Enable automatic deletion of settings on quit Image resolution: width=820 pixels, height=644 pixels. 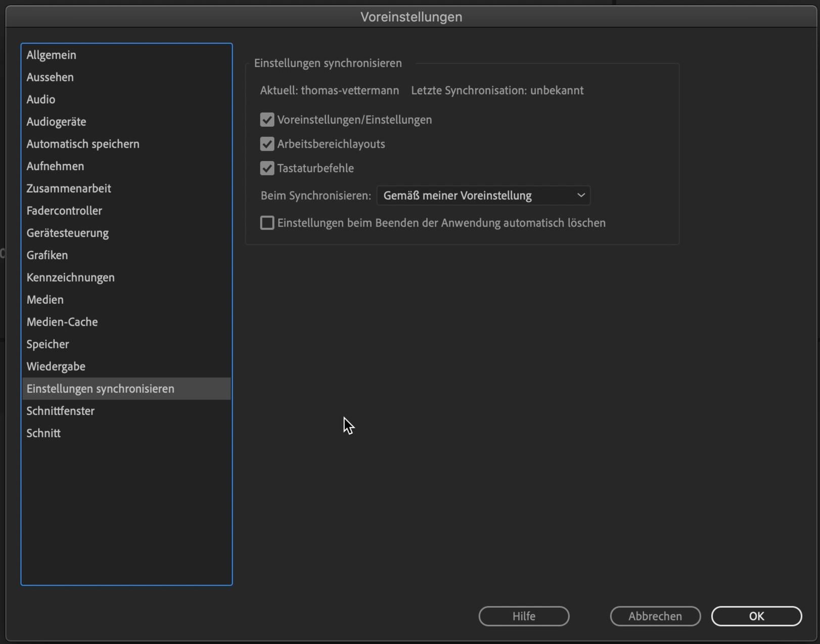pyautogui.click(x=267, y=223)
